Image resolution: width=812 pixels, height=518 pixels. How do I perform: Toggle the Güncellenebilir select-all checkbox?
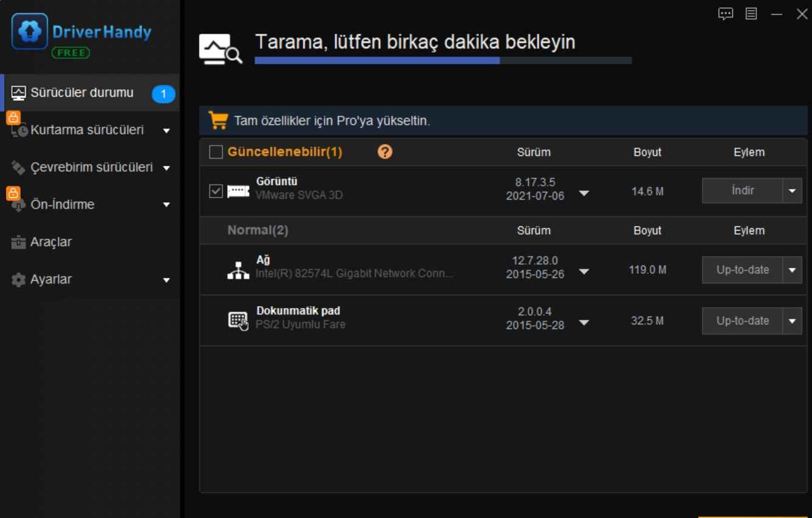pos(216,152)
